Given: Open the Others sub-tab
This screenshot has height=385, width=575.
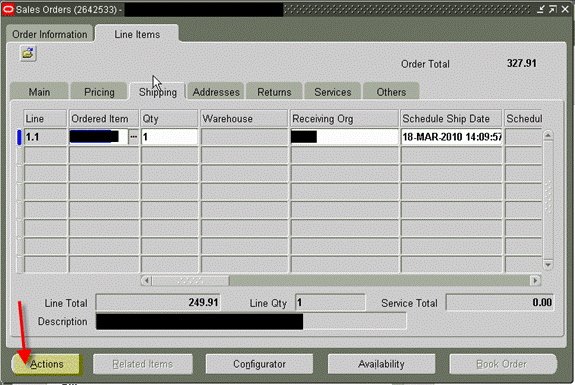Looking at the screenshot, I should click(x=391, y=92).
